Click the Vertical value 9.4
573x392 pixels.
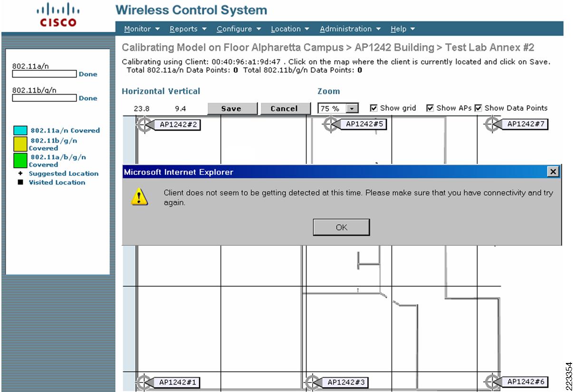click(x=181, y=109)
